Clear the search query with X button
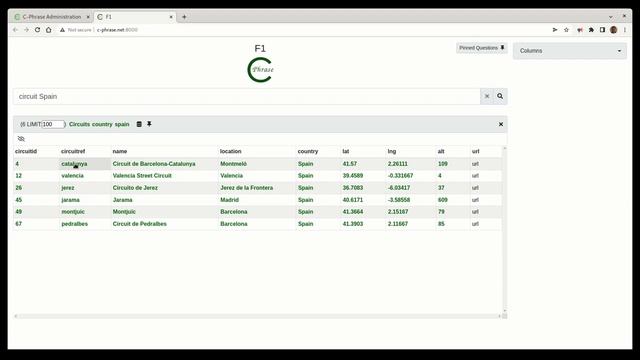The image size is (640, 360). [x=487, y=96]
